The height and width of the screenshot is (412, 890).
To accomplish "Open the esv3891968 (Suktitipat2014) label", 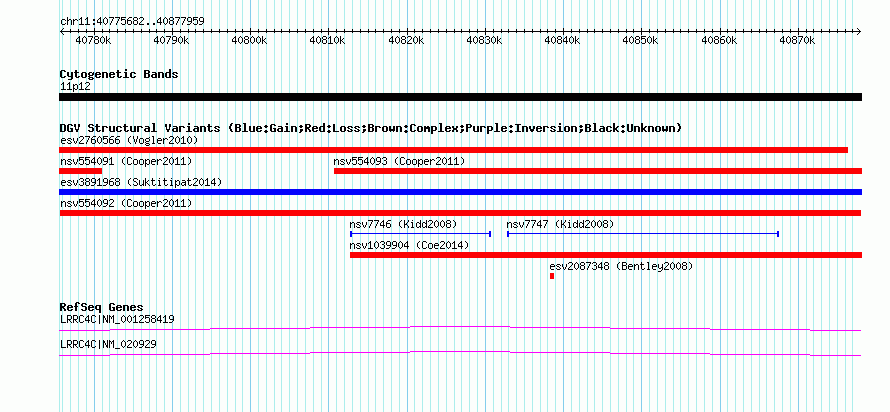I will pos(141,182).
